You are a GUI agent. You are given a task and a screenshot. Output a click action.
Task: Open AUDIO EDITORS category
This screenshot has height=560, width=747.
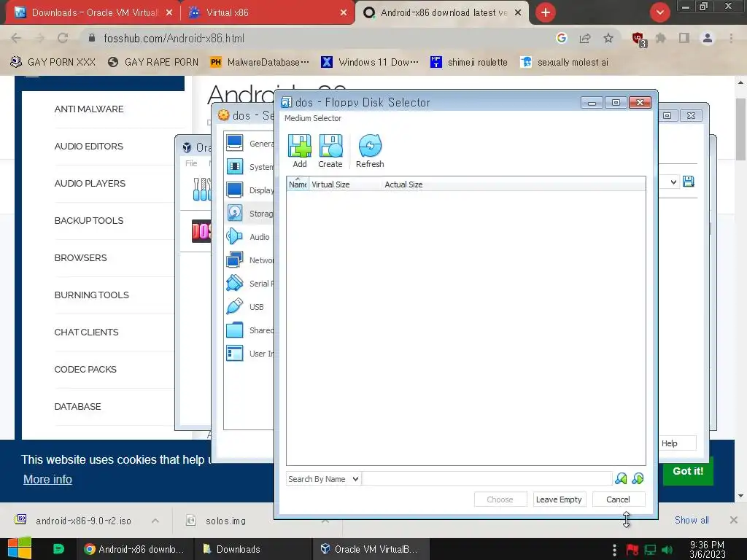[x=88, y=146]
